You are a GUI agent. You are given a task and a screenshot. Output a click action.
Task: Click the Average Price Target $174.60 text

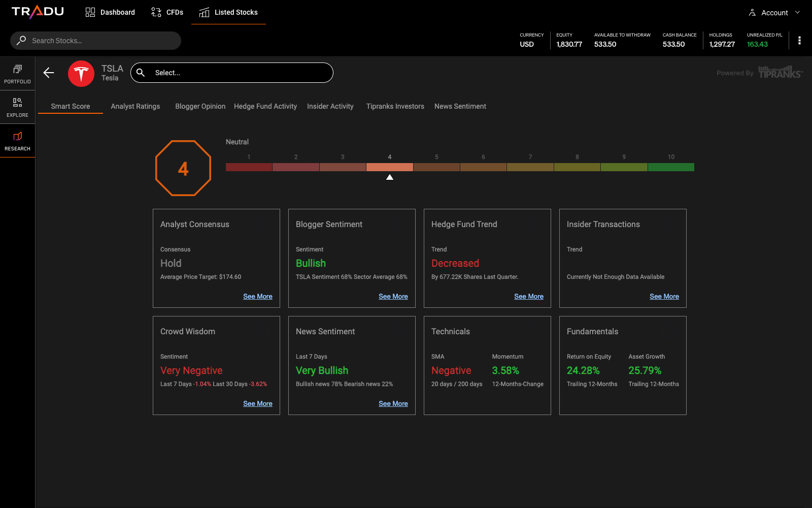point(201,277)
